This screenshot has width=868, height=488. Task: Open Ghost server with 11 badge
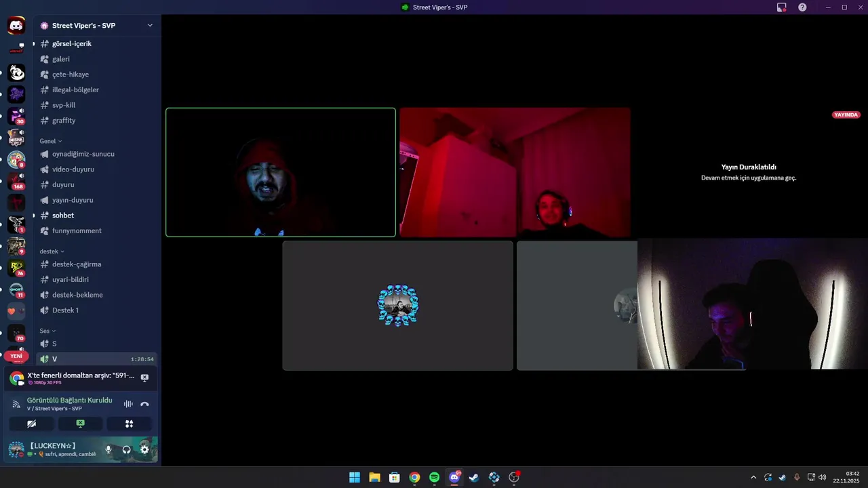[16, 289]
